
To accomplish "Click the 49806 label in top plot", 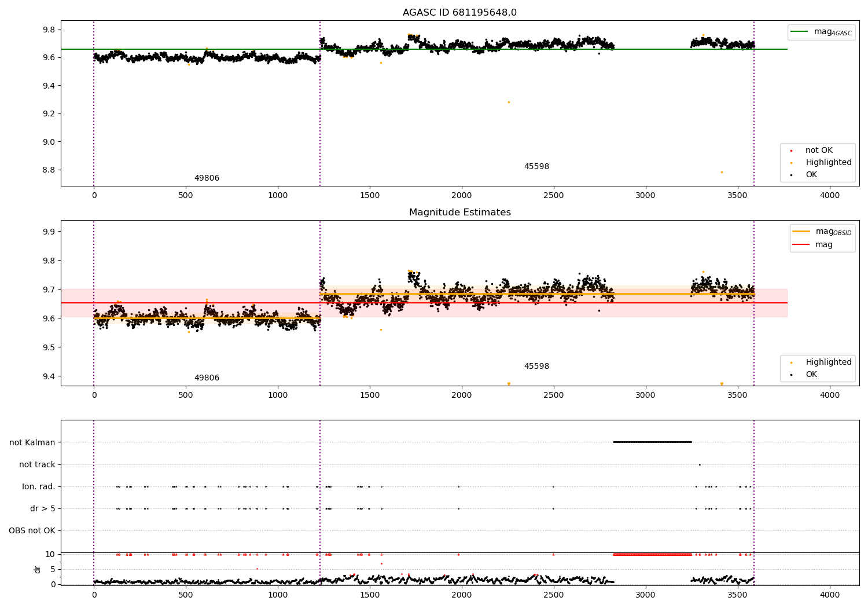I will coord(207,178).
